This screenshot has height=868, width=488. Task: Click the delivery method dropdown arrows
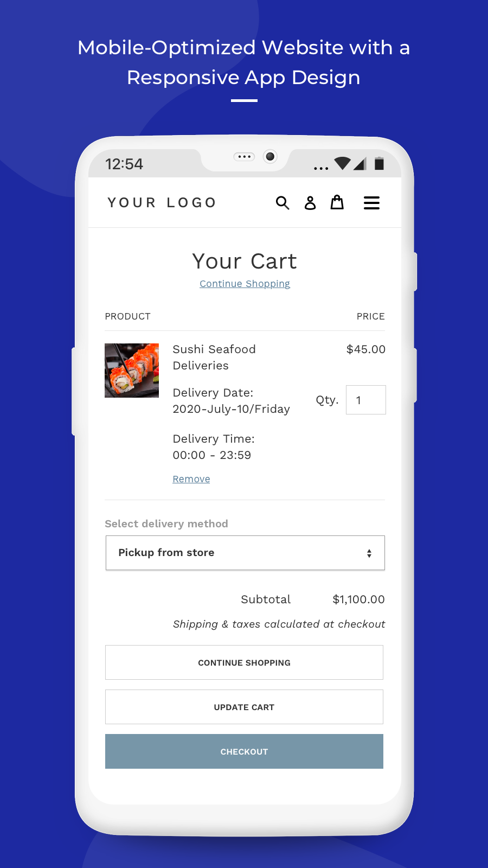tap(369, 553)
